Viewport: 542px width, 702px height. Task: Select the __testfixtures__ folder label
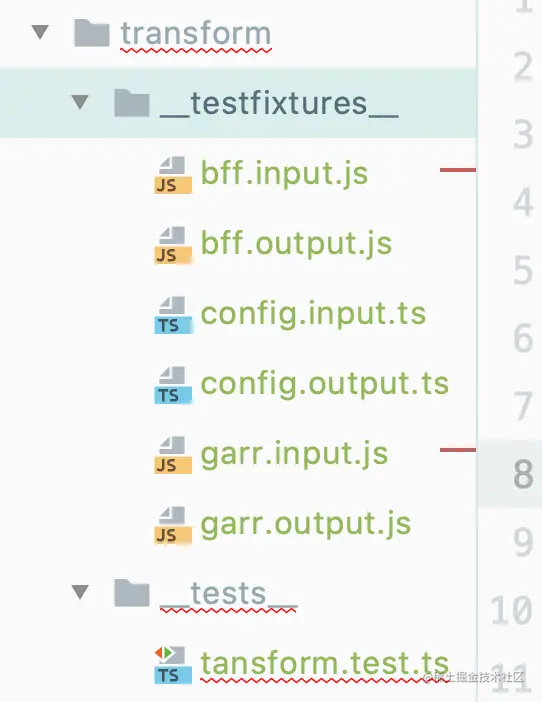279,104
